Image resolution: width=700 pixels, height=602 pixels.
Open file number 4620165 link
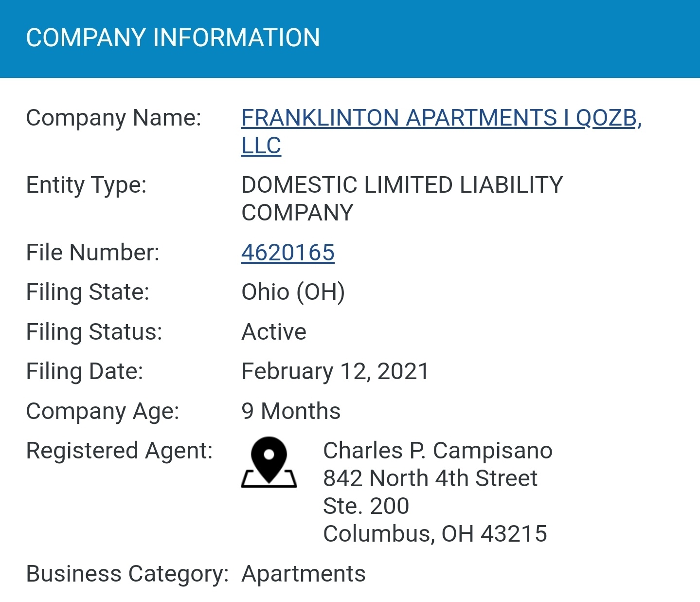click(x=288, y=253)
